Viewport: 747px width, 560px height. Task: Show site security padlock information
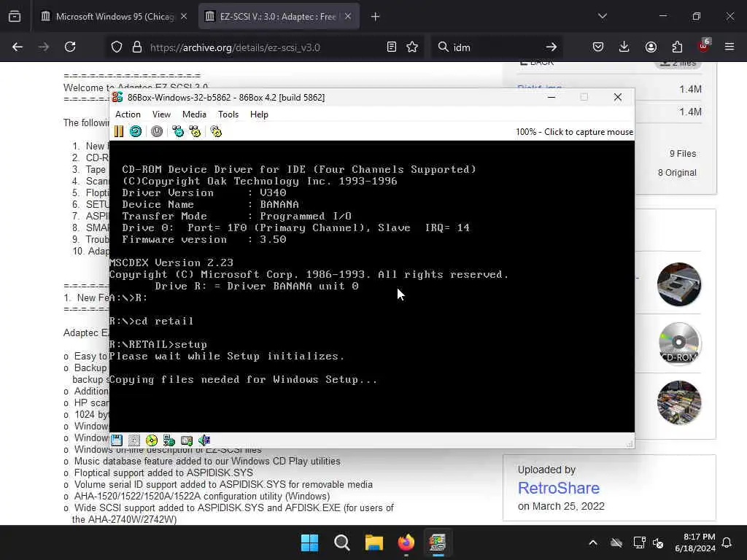137,47
